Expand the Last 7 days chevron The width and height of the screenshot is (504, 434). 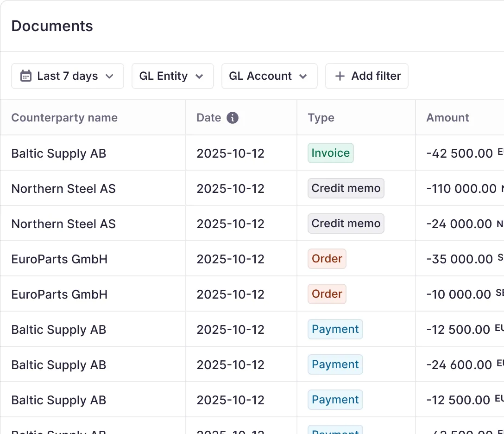tap(109, 76)
